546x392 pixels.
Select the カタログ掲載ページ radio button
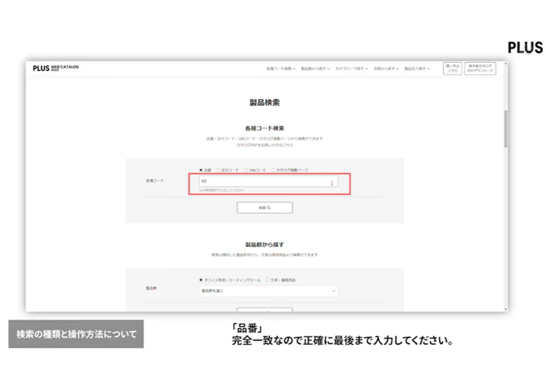tap(273, 170)
